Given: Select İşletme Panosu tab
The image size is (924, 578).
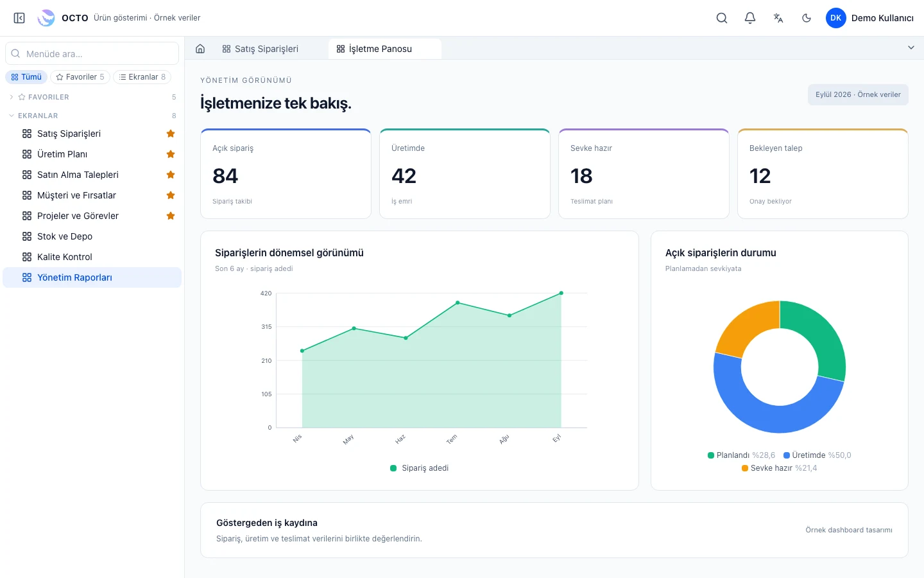Looking at the screenshot, I should click(x=385, y=49).
